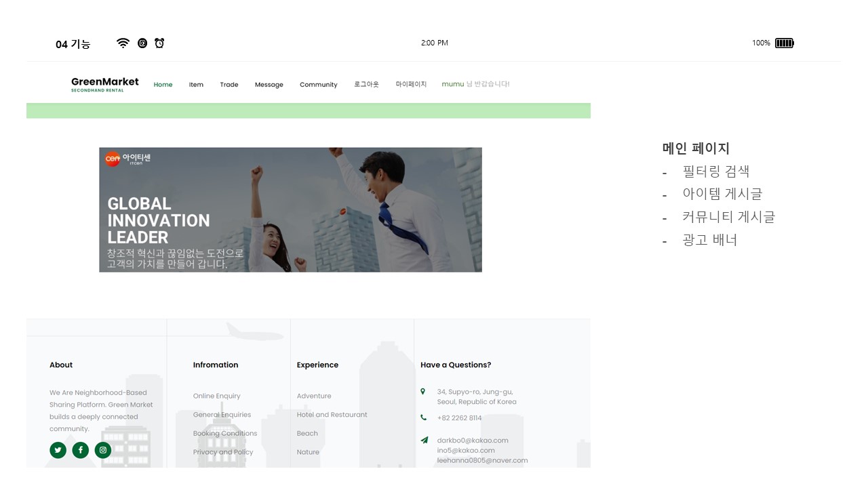Click the 로그아웃 link
The width and height of the screenshot is (868, 488).
click(x=366, y=84)
